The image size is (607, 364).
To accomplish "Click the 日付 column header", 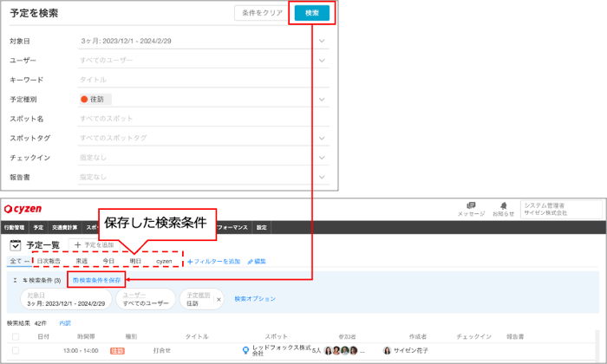I will (x=43, y=337).
